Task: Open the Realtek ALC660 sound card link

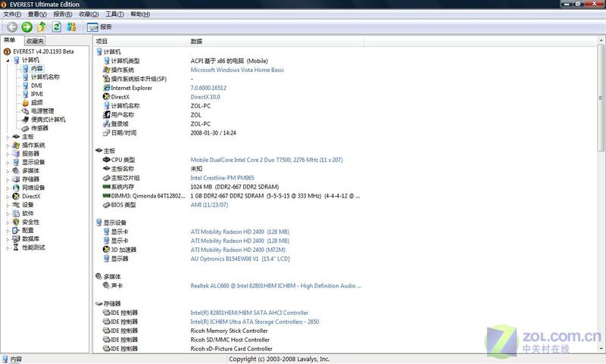Action: coord(276,285)
